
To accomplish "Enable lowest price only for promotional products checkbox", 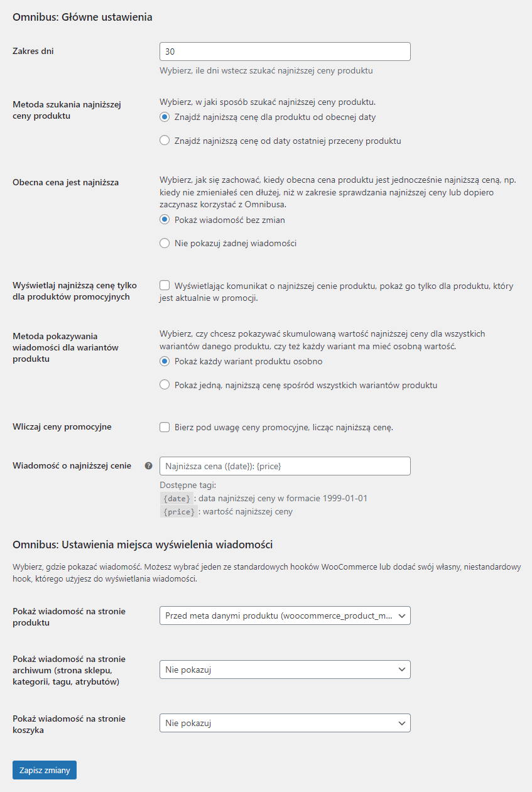I will click(165, 285).
